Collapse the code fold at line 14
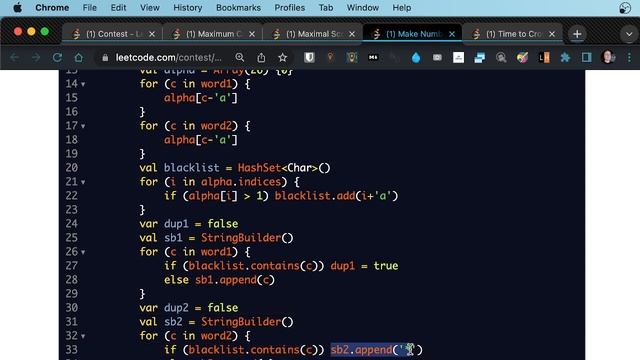Screen dimensions: 640x360 click(x=83, y=84)
